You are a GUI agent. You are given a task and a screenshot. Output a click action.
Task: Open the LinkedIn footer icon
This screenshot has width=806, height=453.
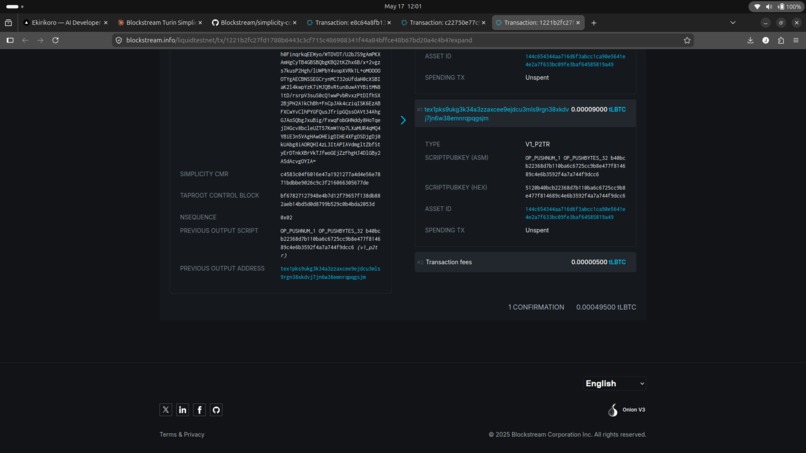click(182, 410)
